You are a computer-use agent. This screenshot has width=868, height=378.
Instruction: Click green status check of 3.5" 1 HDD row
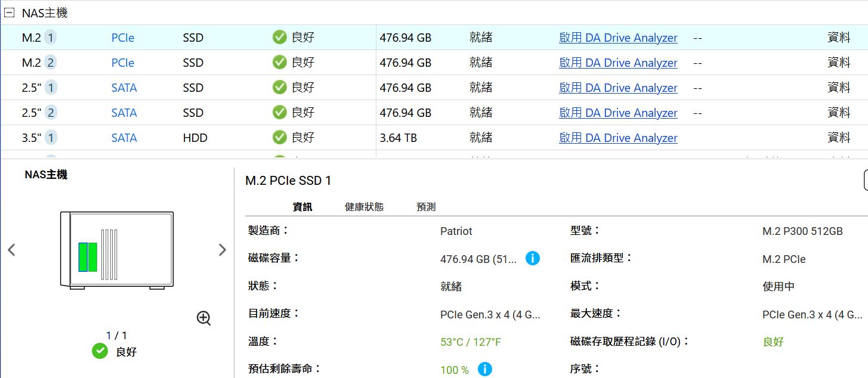pos(279,138)
